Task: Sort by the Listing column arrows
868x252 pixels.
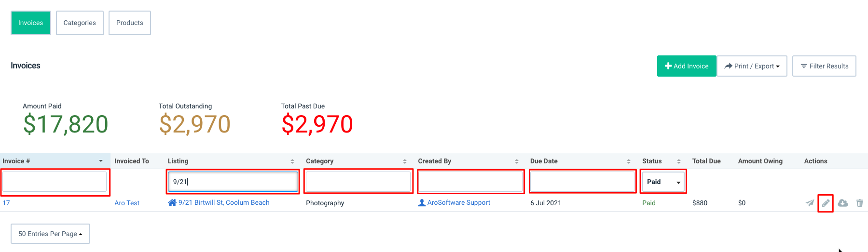Action: pyautogui.click(x=292, y=161)
